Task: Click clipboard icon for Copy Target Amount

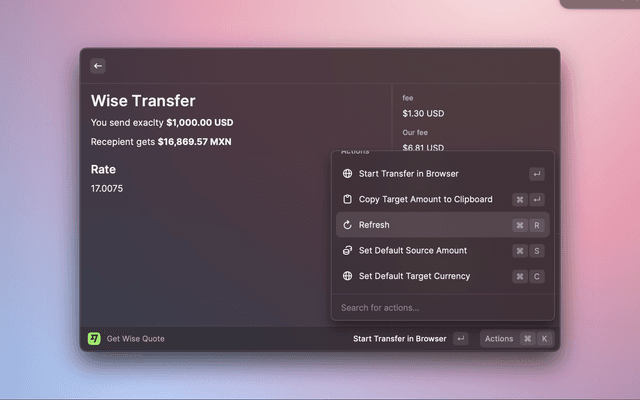Action: tap(347, 199)
